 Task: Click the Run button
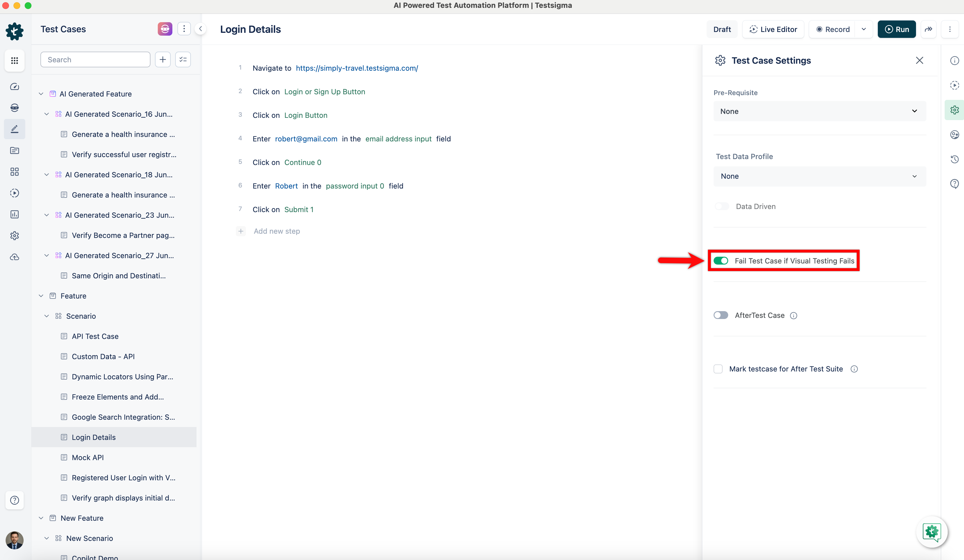coord(897,29)
